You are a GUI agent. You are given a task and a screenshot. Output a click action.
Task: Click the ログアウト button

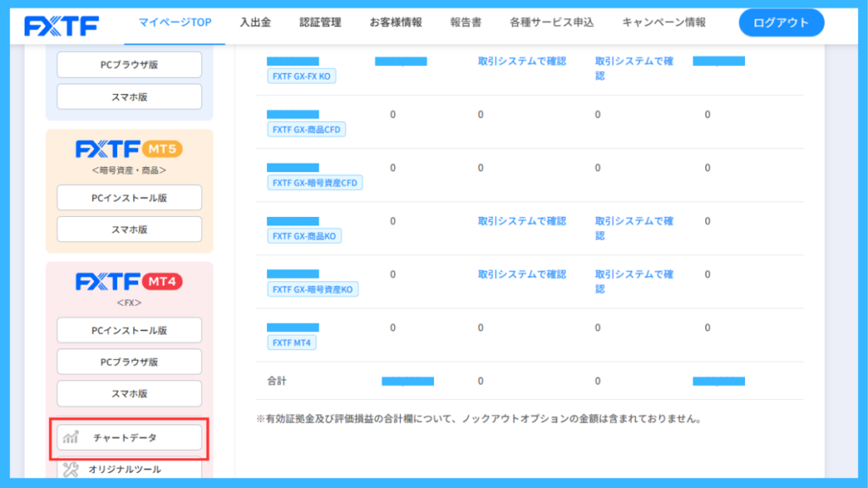[781, 23]
